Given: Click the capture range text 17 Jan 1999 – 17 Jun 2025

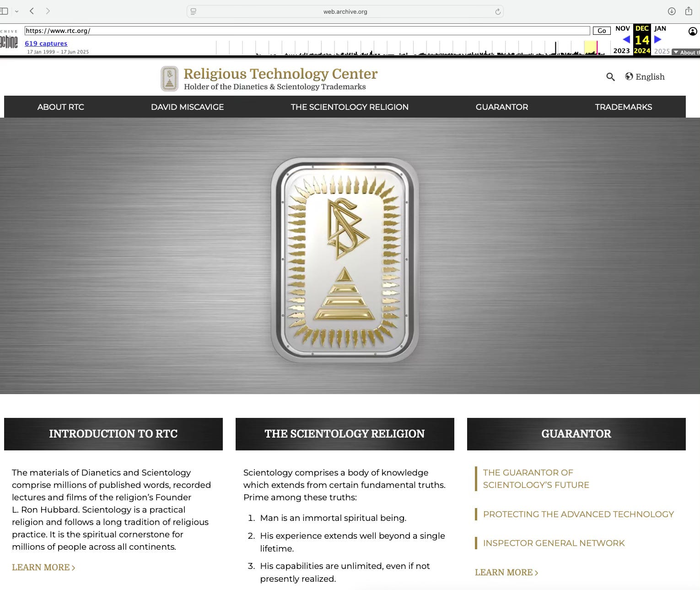Looking at the screenshot, I should coord(58,52).
